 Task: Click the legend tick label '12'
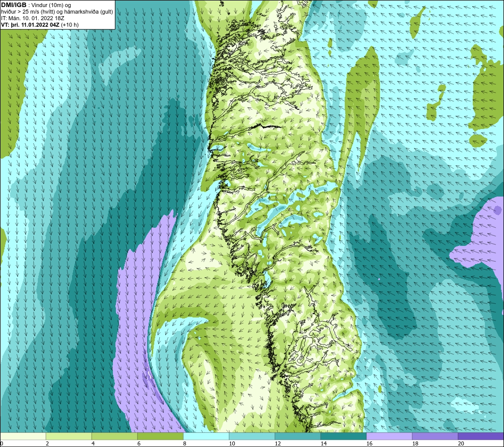click(278, 443)
